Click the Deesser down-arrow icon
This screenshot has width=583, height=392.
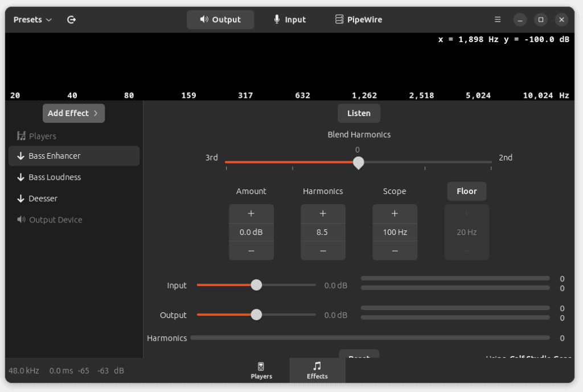pos(21,199)
